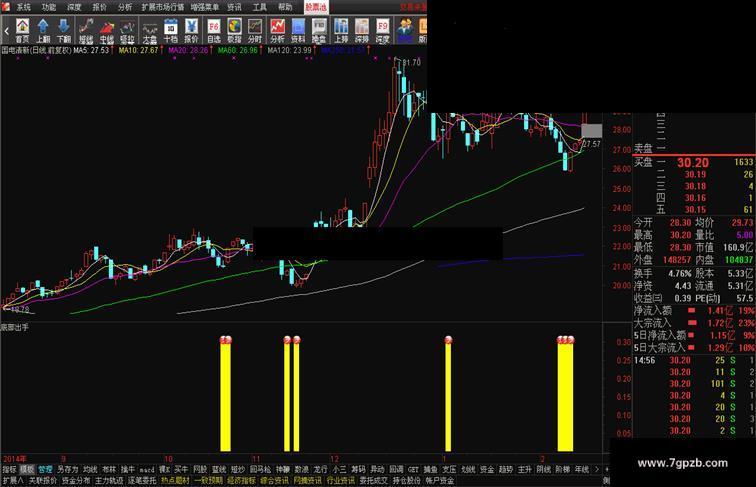Image resolution: width=756 pixels, height=487 pixels.
Task: Open the 综合资讯 link
Action: (274, 480)
